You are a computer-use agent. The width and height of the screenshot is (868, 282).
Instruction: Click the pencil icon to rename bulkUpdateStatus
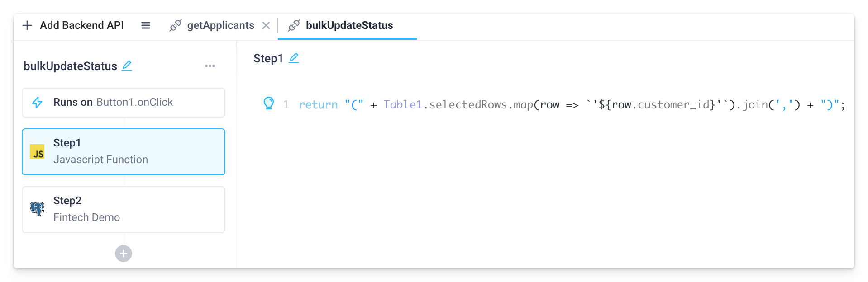[x=127, y=66]
